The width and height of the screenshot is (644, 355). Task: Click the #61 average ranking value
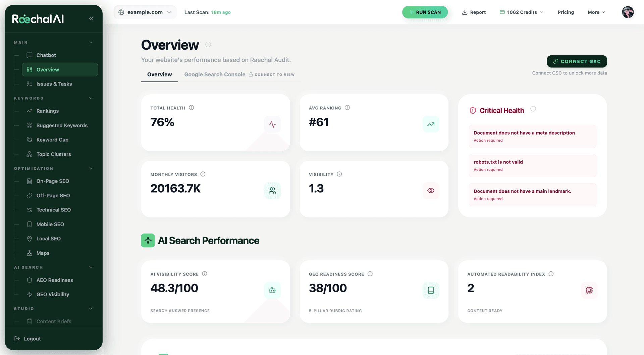click(319, 122)
